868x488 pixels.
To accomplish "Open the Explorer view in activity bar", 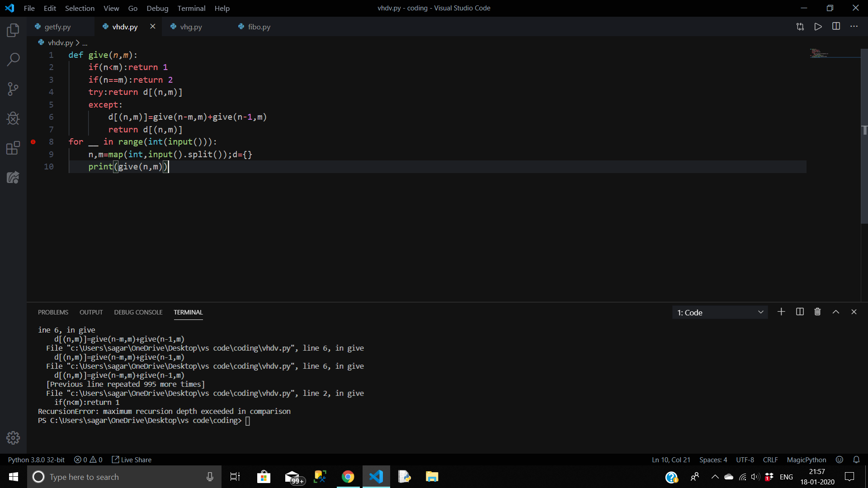I will [13, 30].
